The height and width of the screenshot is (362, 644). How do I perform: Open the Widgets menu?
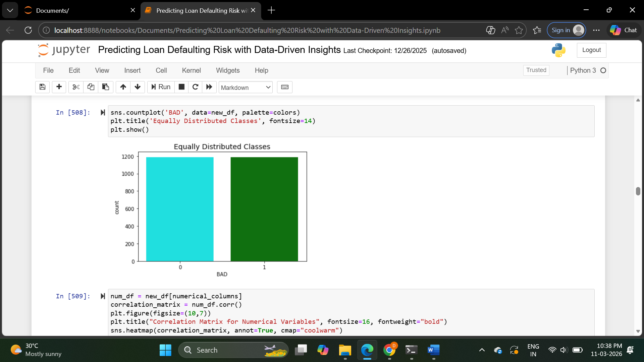coord(228,70)
